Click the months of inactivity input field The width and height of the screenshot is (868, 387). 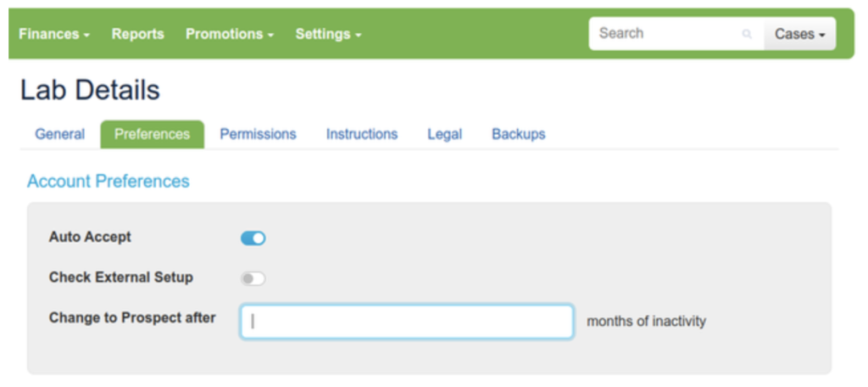pyautogui.click(x=407, y=322)
